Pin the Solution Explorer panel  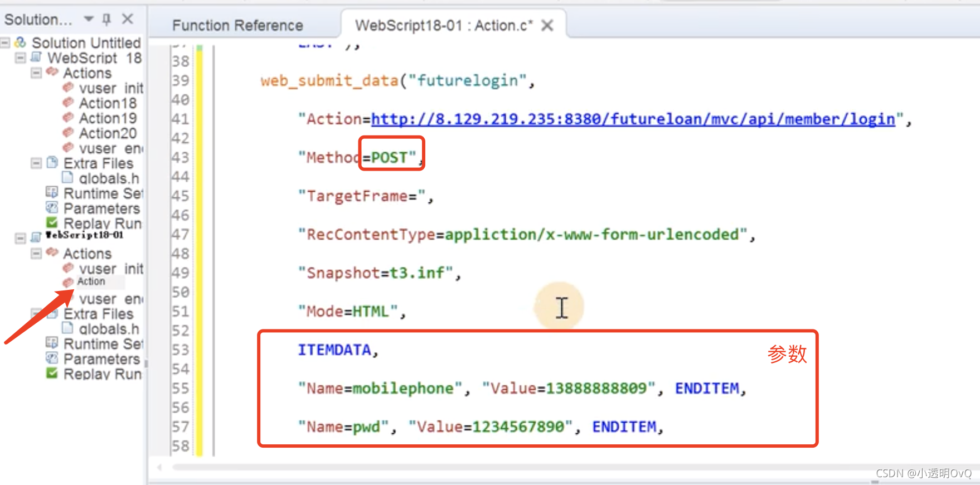click(106, 20)
